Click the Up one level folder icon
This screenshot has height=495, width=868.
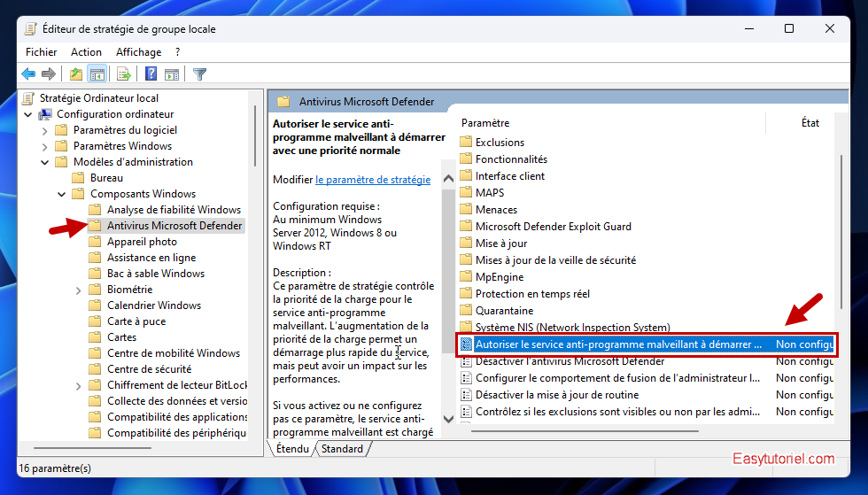pyautogui.click(x=76, y=73)
